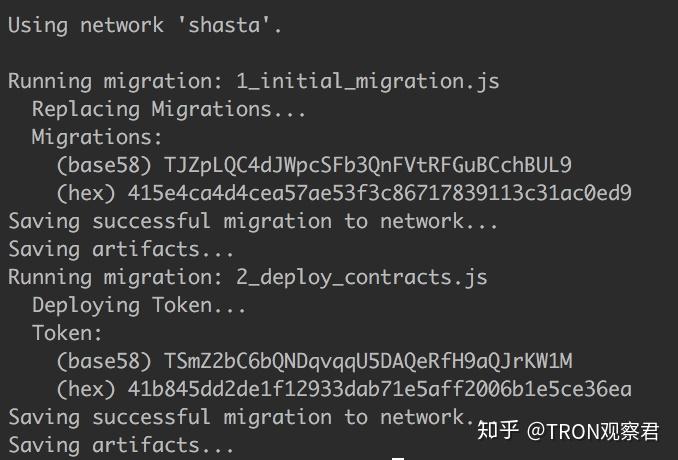Select the 'Deploying Token...' line
678x460 pixels.
coord(139,305)
